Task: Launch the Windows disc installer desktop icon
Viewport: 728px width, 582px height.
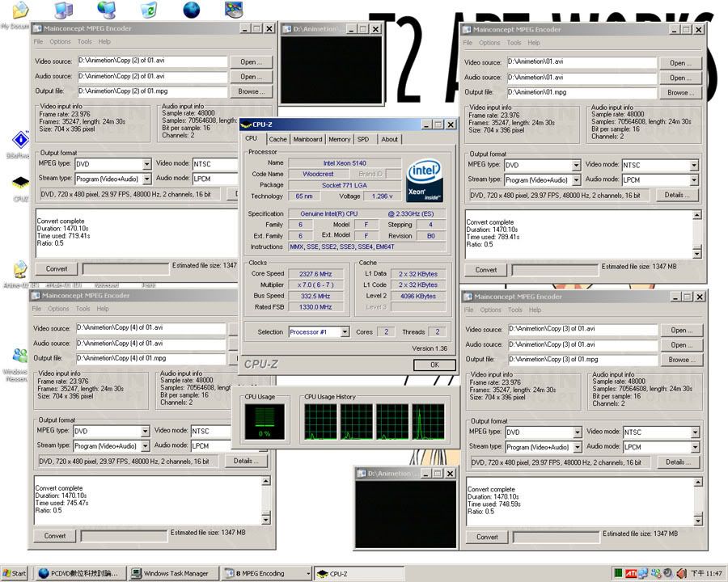Action: [x=234, y=10]
